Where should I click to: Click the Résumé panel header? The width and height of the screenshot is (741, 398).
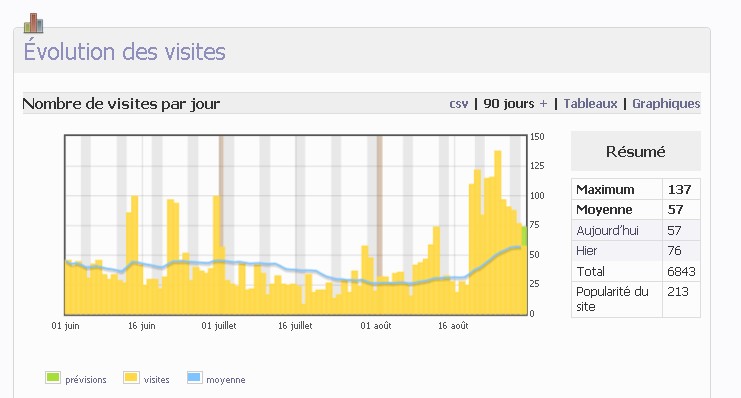636,151
